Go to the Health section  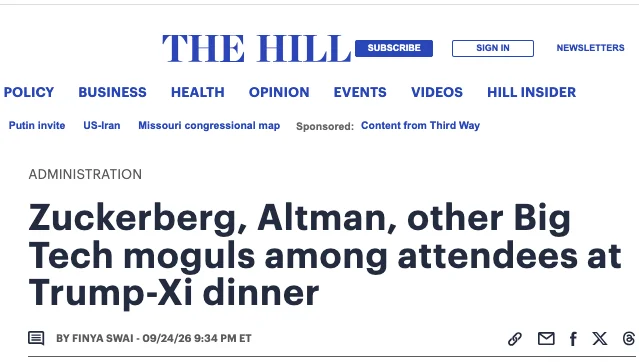198,92
